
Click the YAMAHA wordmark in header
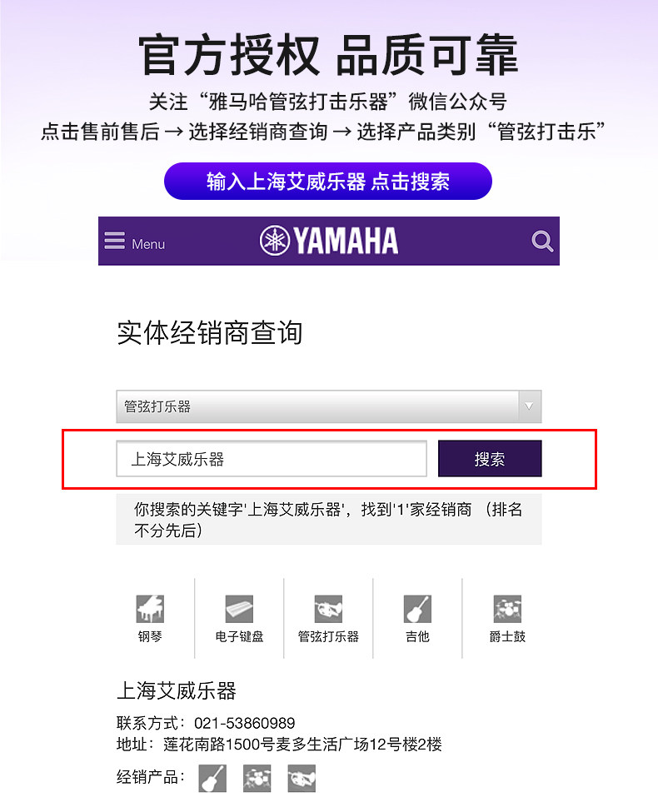coord(346,241)
